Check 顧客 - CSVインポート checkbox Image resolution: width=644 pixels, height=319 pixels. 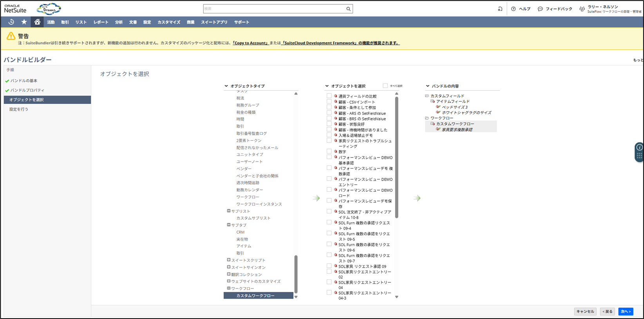tap(329, 101)
